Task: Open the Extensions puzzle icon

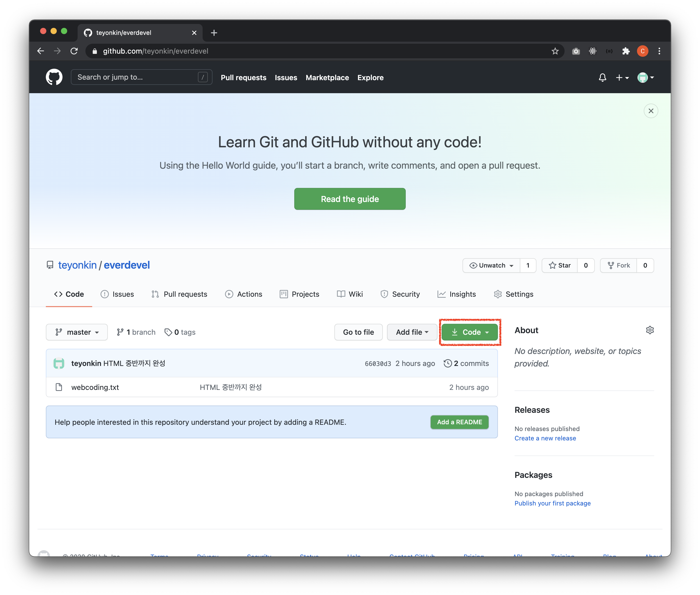Action: (626, 51)
